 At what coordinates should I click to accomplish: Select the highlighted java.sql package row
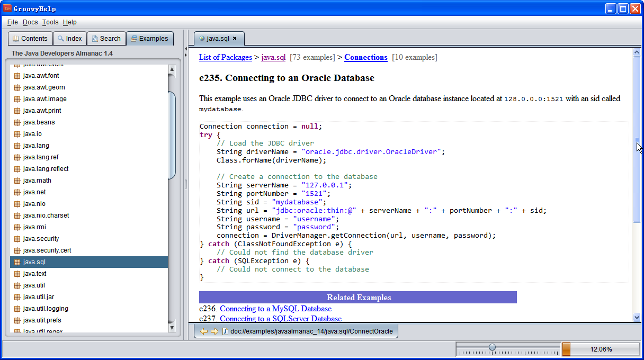coord(89,262)
